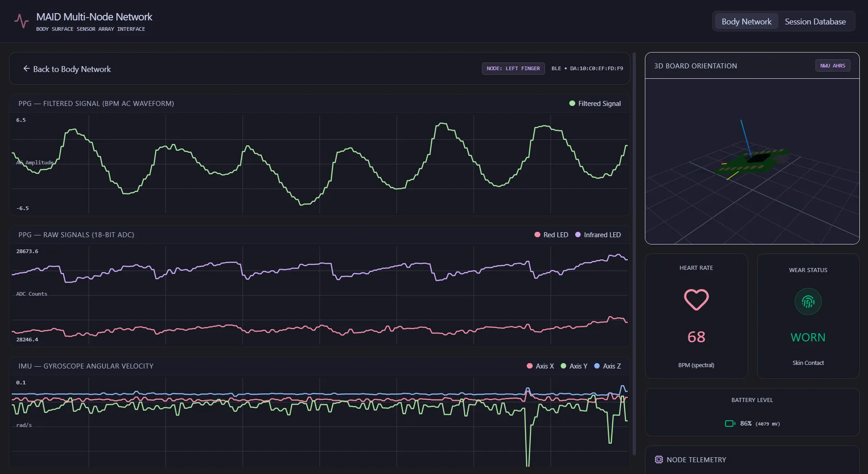Click the back arrow icon
Image resolution: width=868 pixels, height=474 pixels.
26,69
